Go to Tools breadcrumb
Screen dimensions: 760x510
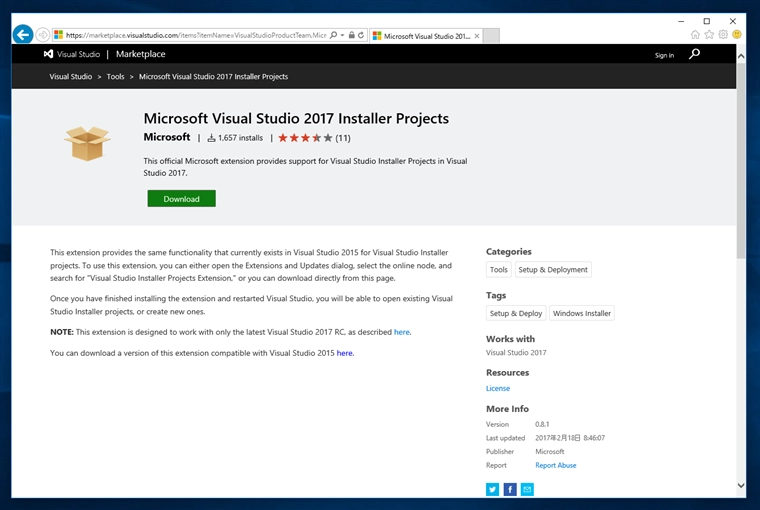pyautogui.click(x=115, y=77)
